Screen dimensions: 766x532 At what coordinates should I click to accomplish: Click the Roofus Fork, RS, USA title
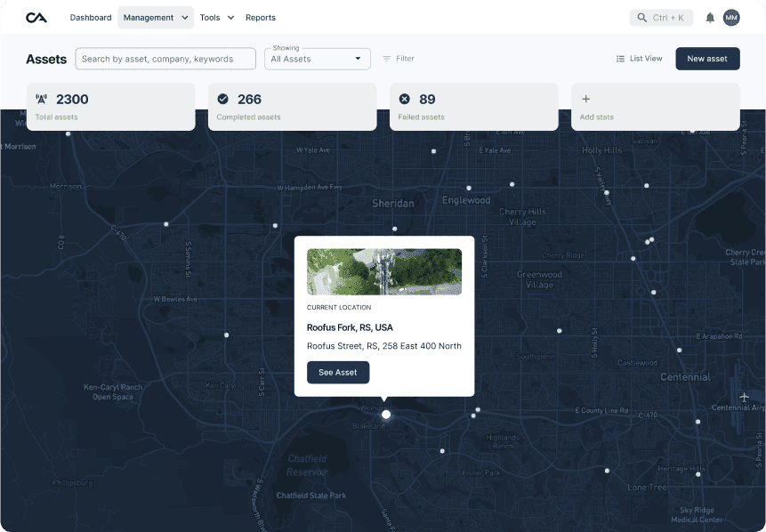(350, 327)
